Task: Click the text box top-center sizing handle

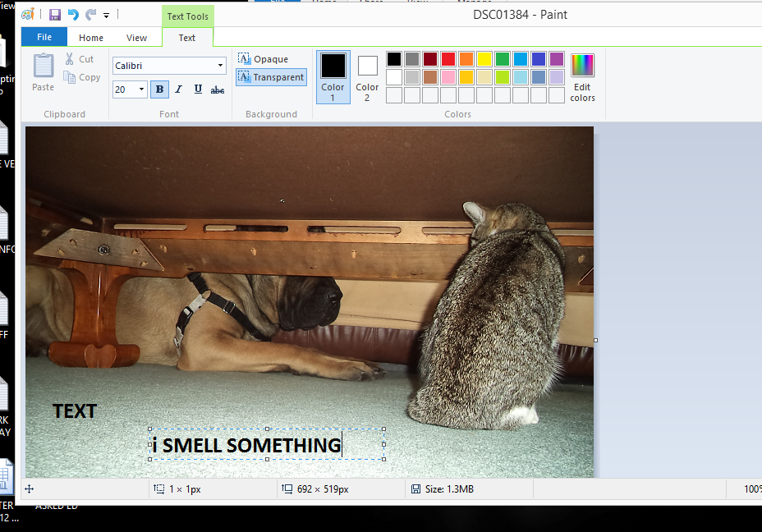Action: tap(268, 429)
